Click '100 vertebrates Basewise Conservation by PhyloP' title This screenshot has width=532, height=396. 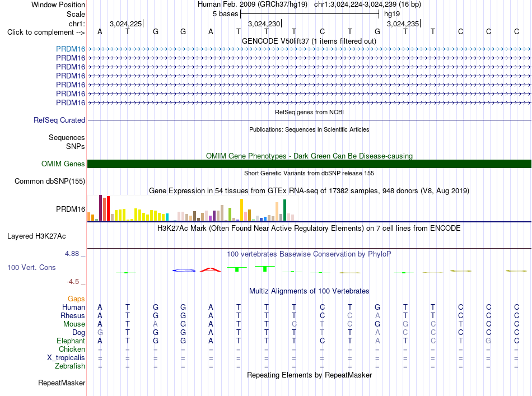pyautogui.click(x=309, y=254)
